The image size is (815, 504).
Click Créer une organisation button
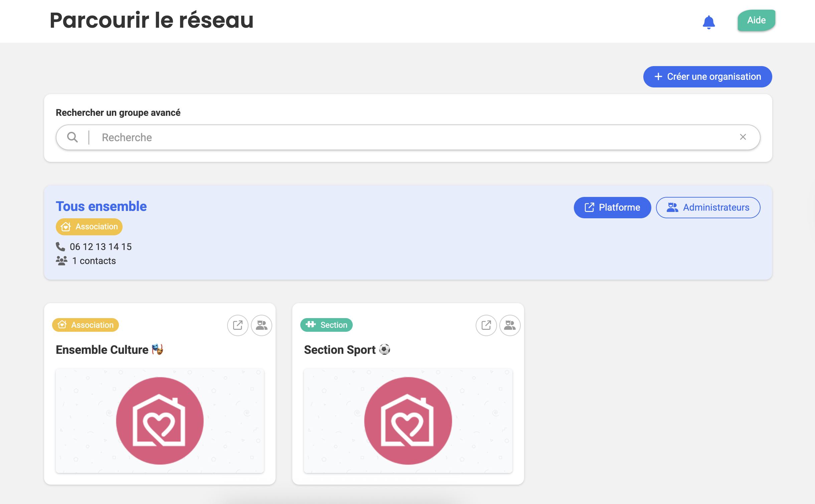707,77
